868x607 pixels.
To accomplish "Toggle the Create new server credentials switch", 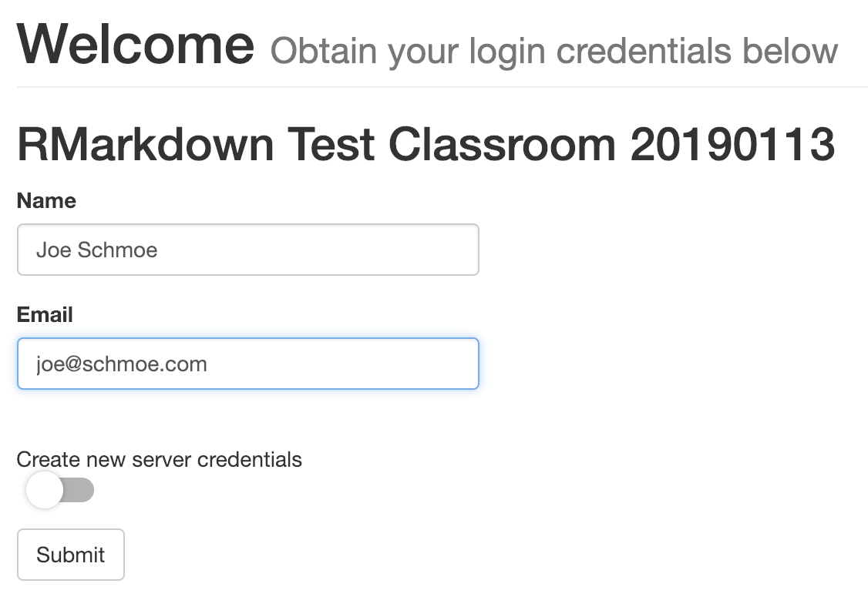I will [60, 490].
